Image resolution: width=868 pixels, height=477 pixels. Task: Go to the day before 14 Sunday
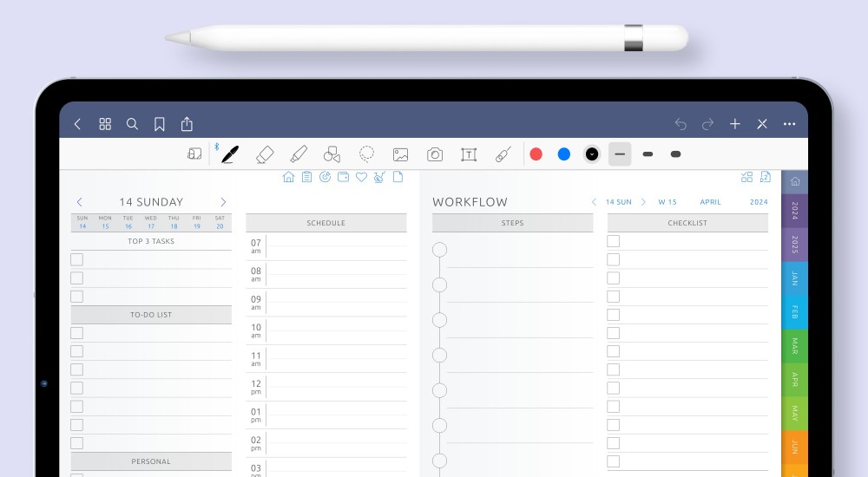click(80, 202)
